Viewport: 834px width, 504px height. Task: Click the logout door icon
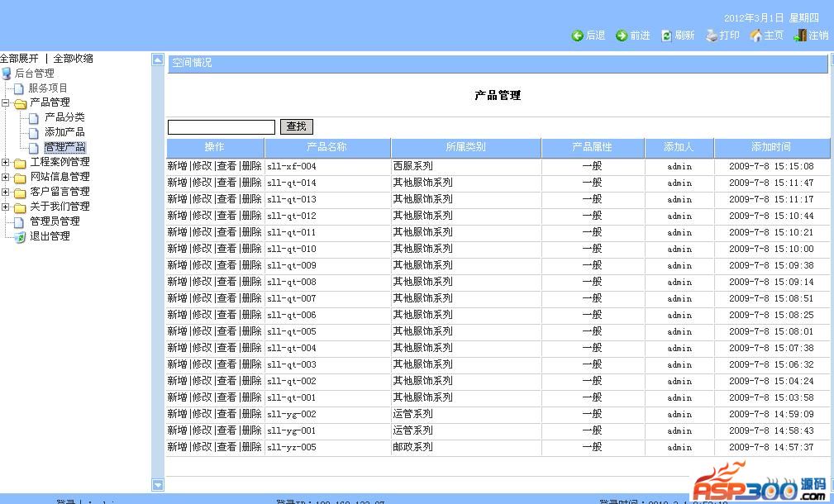[x=800, y=36]
